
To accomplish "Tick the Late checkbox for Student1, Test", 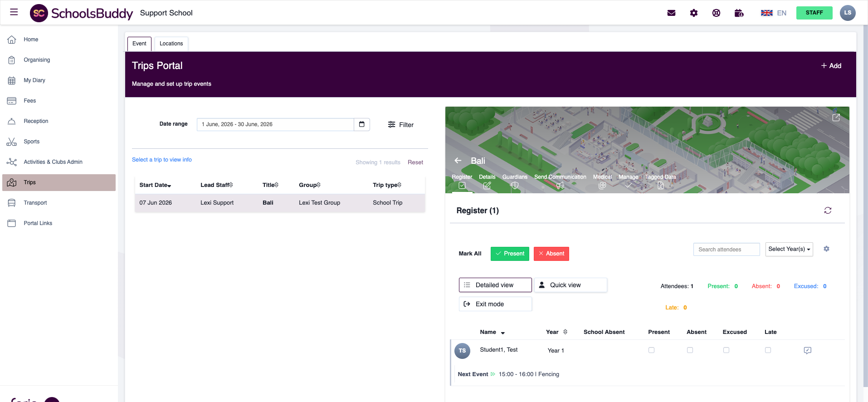I will (x=768, y=350).
